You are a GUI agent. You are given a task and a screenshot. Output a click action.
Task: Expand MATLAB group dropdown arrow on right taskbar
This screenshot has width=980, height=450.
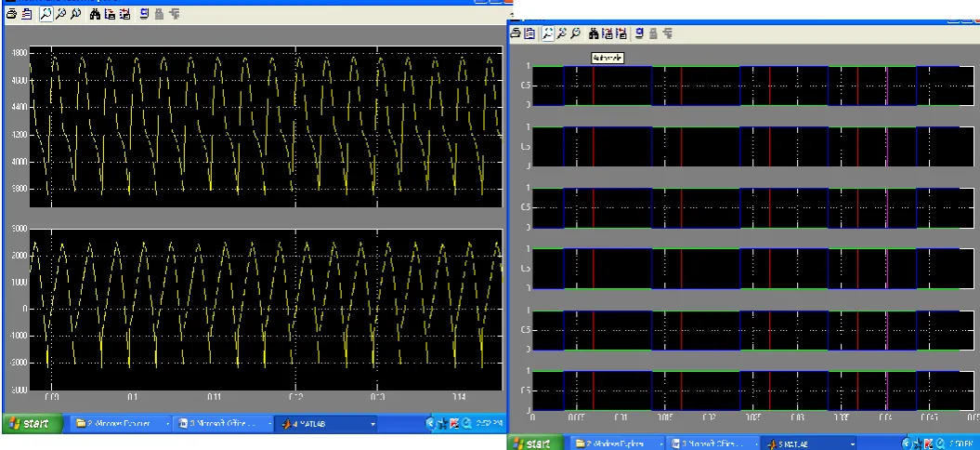(851, 443)
